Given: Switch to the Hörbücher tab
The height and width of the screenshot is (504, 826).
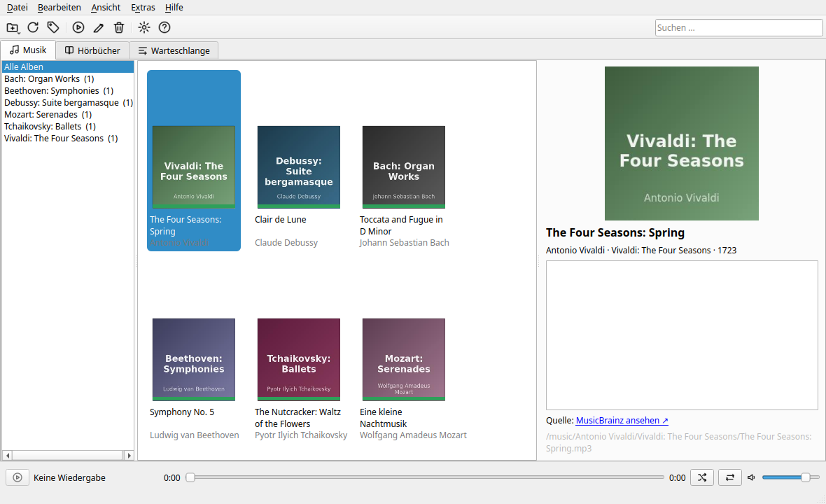Looking at the screenshot, I should 92,50.
